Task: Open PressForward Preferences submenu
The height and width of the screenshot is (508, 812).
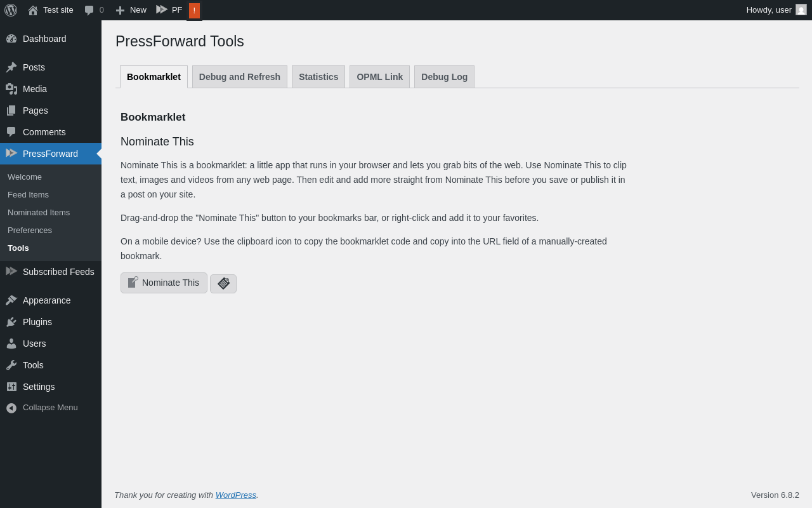Action: 30,231
